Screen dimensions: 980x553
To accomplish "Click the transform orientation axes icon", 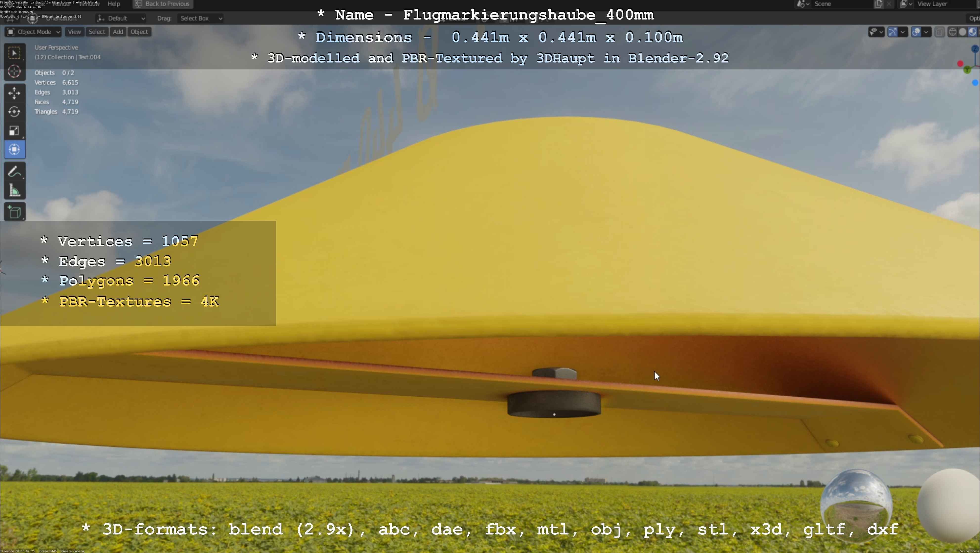I will pyautogui.click(x=101, y=18).
